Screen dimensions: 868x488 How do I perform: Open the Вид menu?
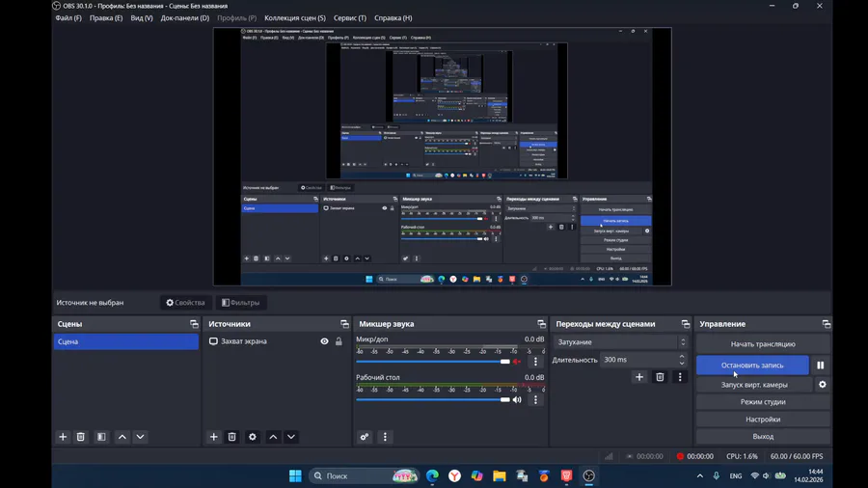point(142,17)
